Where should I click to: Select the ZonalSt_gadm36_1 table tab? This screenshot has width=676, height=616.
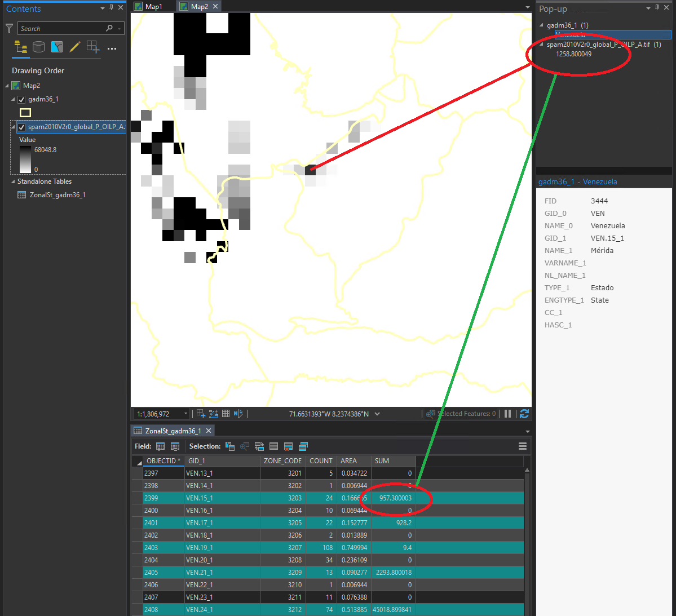pos(173,429)
